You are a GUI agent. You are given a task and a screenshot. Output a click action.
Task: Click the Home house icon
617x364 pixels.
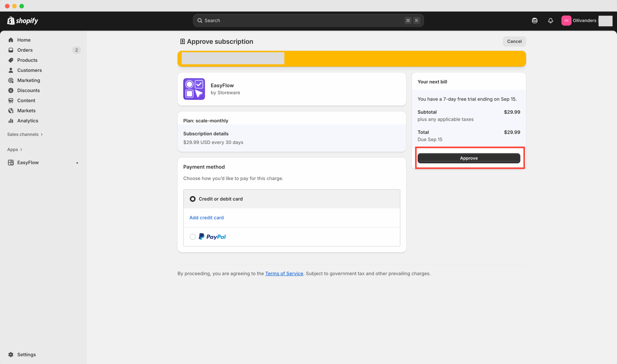click(11, 40)
